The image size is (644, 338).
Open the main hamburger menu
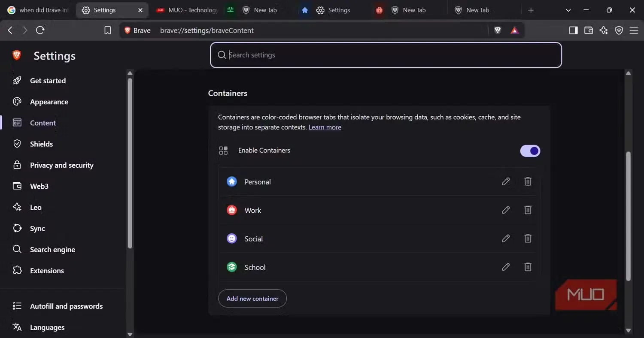pos(634,30)
